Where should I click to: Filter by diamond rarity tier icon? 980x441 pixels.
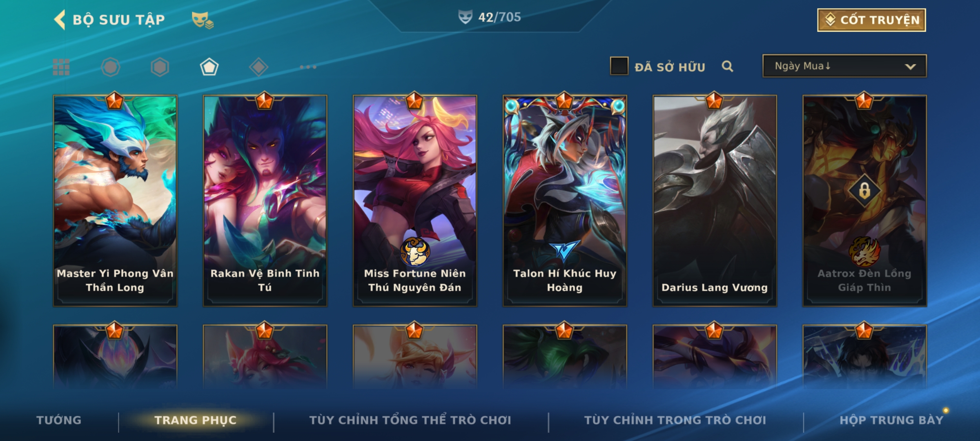tap(258, 67)
